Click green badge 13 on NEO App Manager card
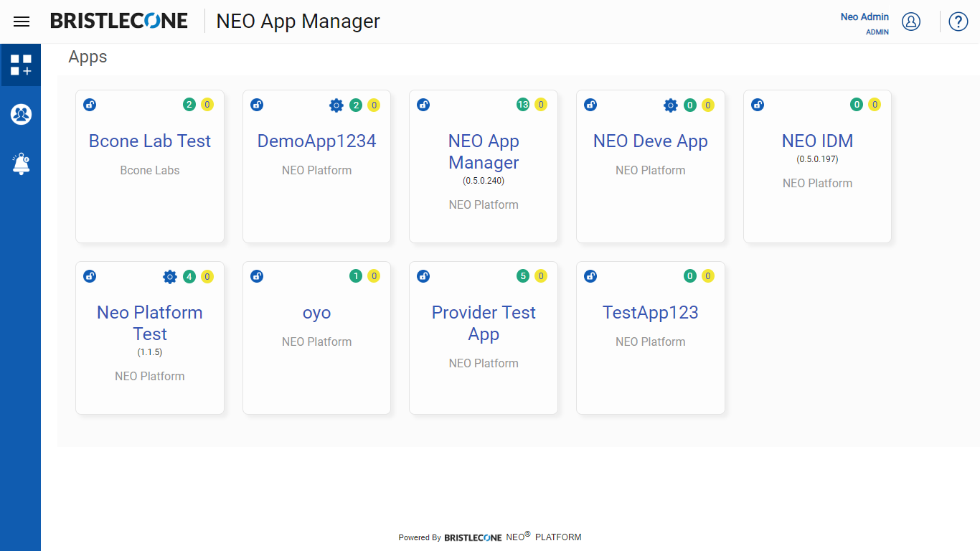The width and height of the screenshot is (980, 551). tap(523, 105)
